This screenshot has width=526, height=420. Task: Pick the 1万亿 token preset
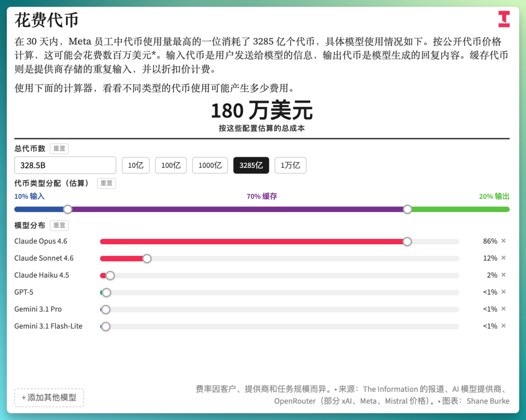(290, 165)
